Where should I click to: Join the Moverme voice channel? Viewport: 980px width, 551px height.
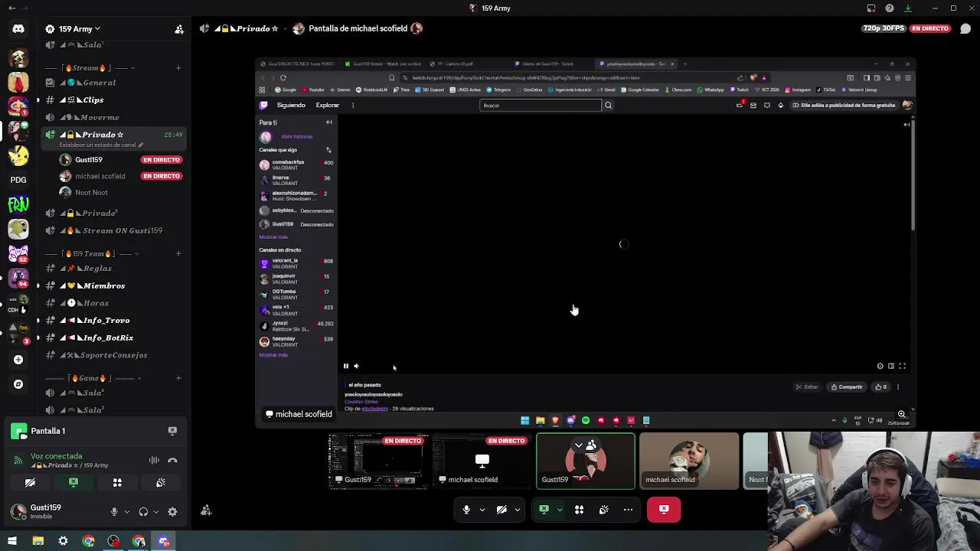tap(114, 118)
